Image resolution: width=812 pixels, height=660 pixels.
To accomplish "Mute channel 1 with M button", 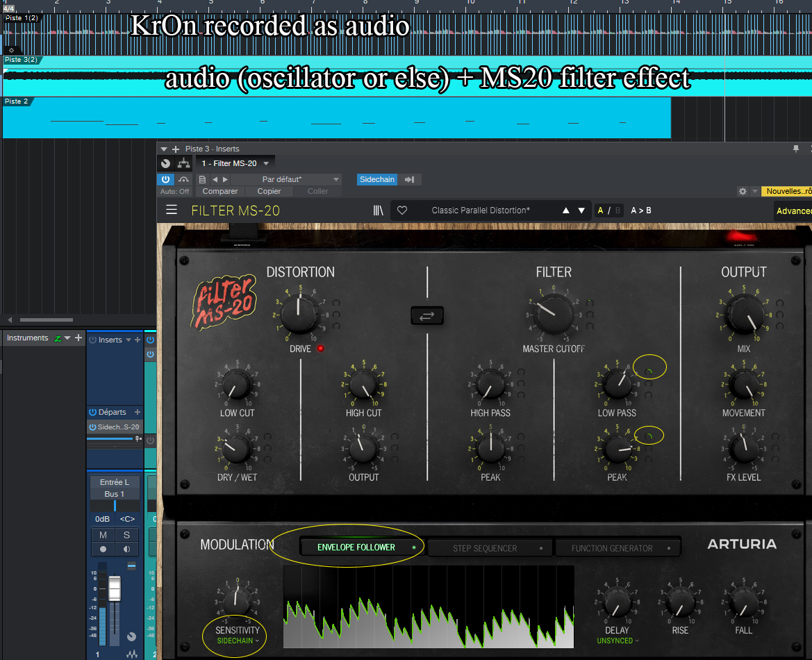I will click(x=103, y=535).
